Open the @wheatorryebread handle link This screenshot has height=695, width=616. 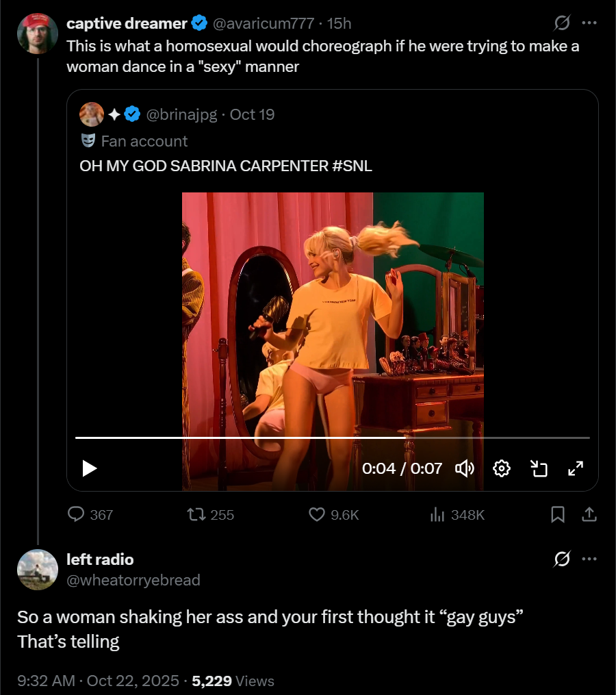(133, 580)
